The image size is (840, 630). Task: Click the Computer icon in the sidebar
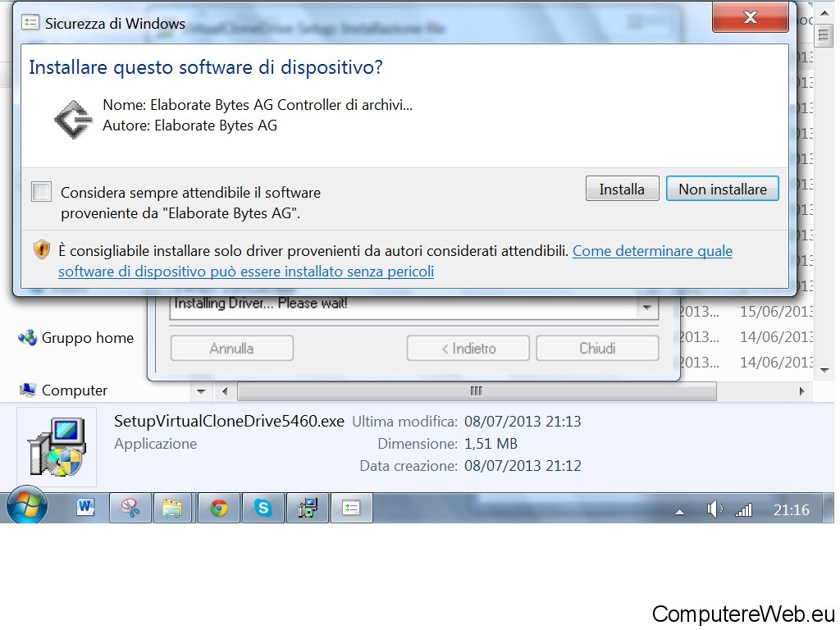pyautogui.click(x=27, y=390)
